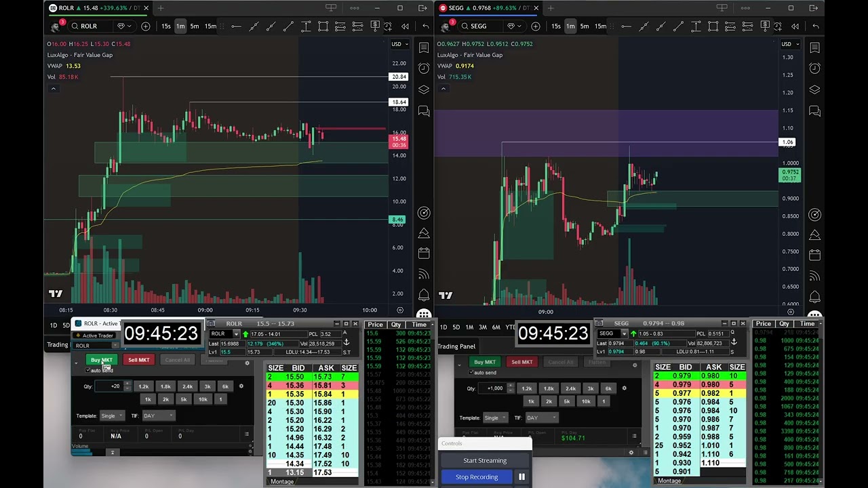
Task: Pause recording with the pause icon
Action: [x=521, y=476]
